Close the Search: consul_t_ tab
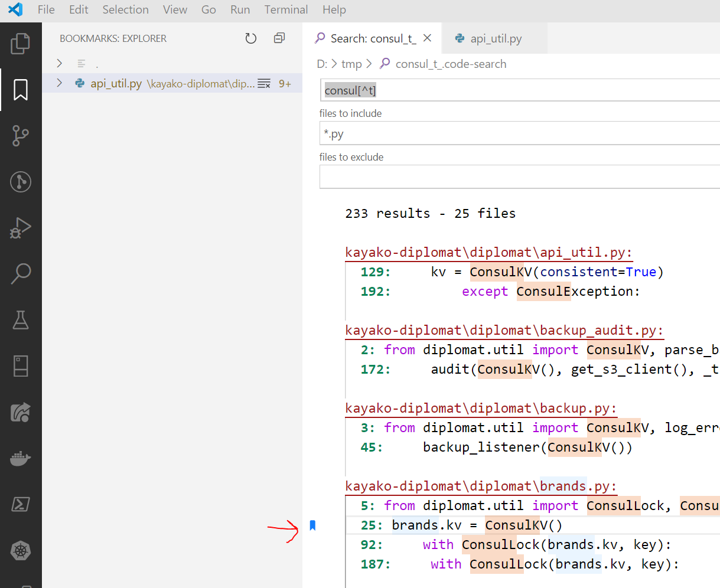Viewport: 720px width, 588px height. click(x=428, y=38)
